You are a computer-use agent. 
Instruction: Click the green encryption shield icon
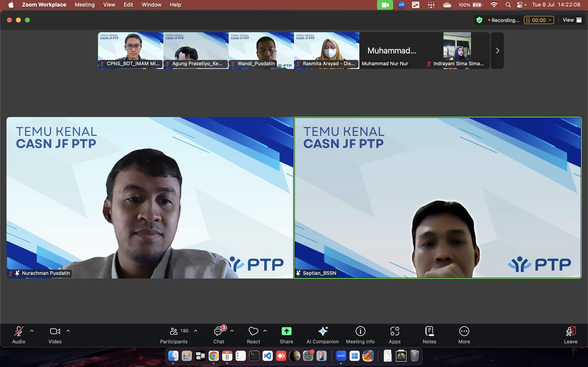pyautogui.click(x=479, y=20)
